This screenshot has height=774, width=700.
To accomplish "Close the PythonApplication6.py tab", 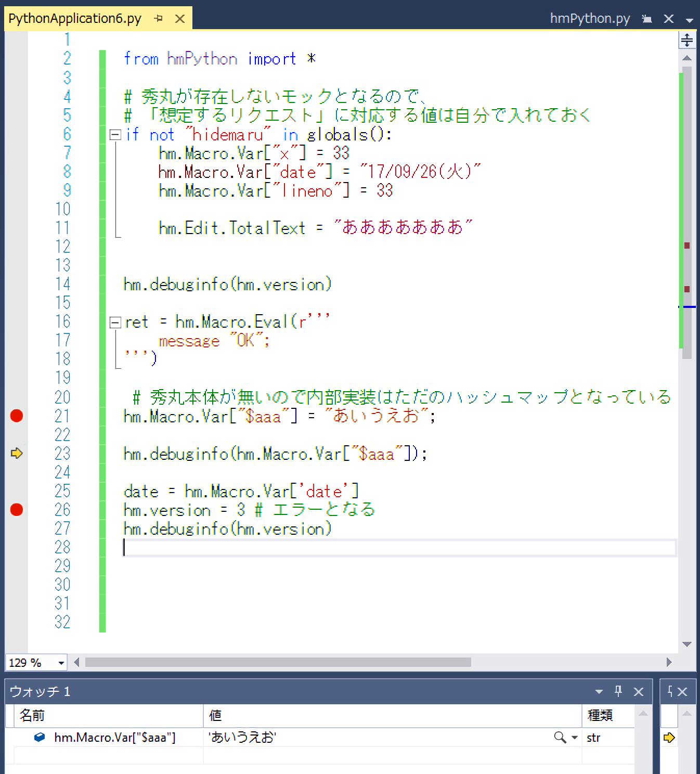I will pyautogui.click(x=180, y=19).
